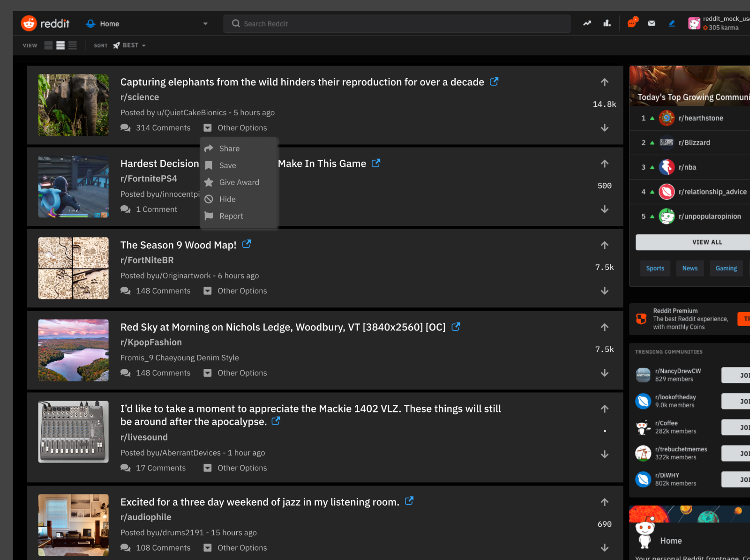
Task: Click the VIEW ALL communities button
Action: click(706, 242)
